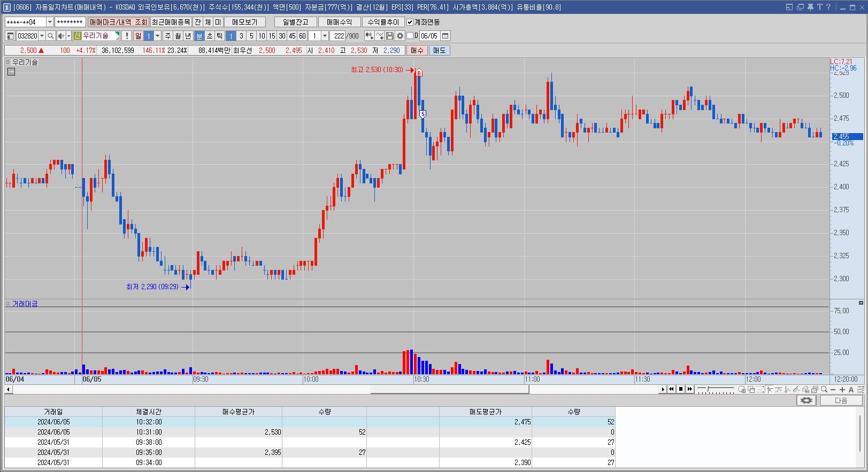The image size is (868, 472).
Task: Click the red 매수 buy button
Action: (417, 50)
